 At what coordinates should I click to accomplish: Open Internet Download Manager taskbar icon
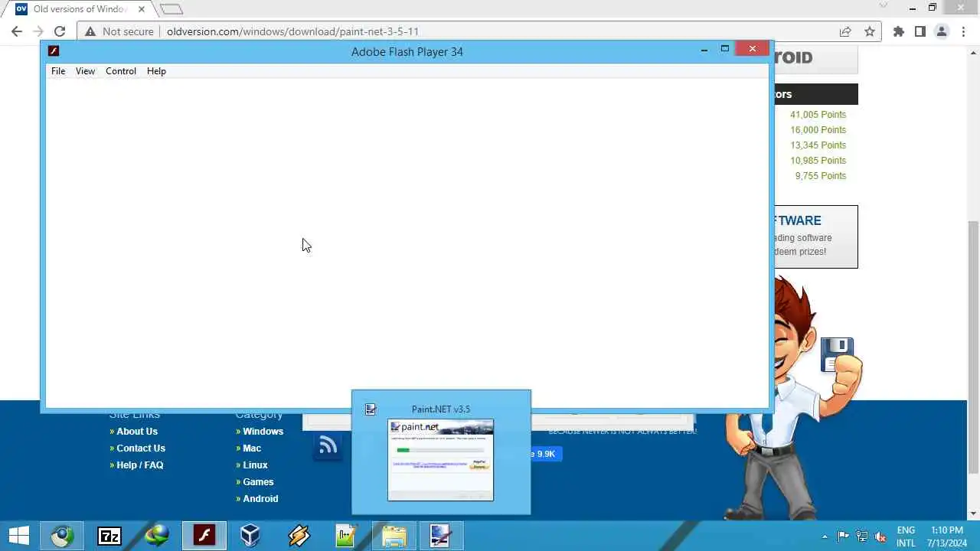pos(157,536)
